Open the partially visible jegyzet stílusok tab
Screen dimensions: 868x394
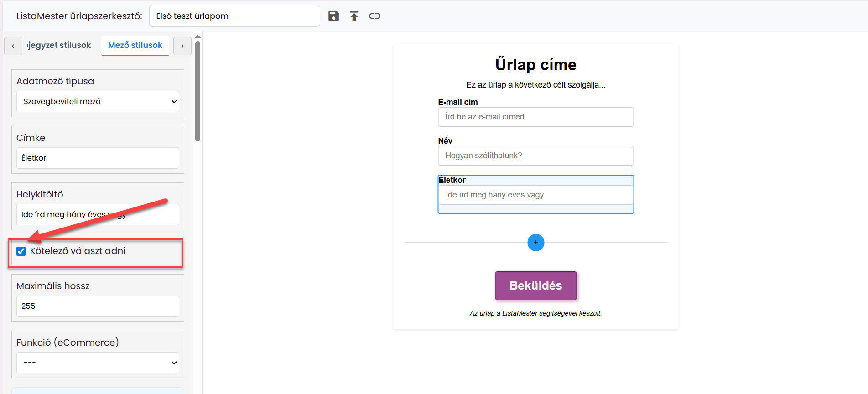point(59,45)
